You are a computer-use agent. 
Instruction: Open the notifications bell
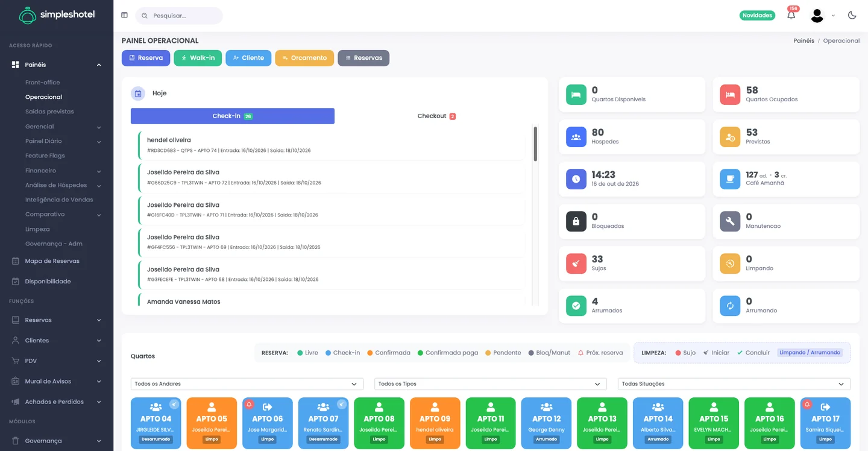[x=791, y=15]
